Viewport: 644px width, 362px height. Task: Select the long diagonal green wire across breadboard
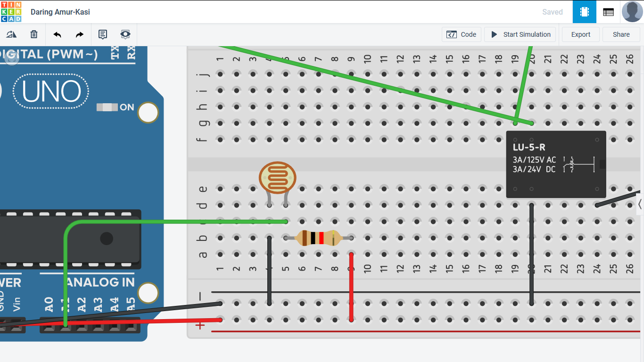click(376, 85)
